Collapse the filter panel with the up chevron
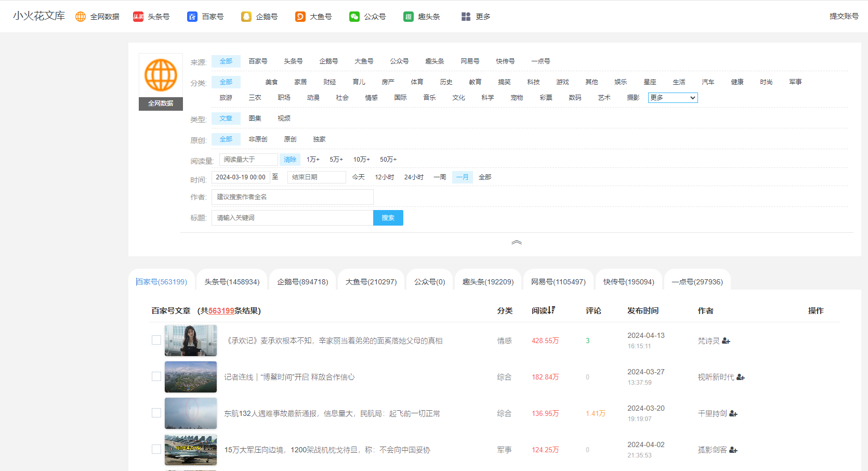 click(x=517, y=242)
